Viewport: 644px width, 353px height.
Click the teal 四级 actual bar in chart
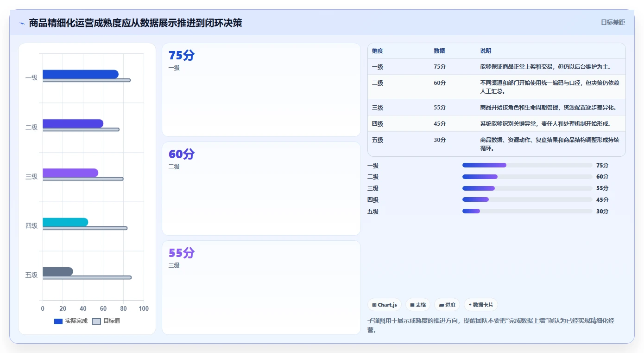(x=65, y=222)
